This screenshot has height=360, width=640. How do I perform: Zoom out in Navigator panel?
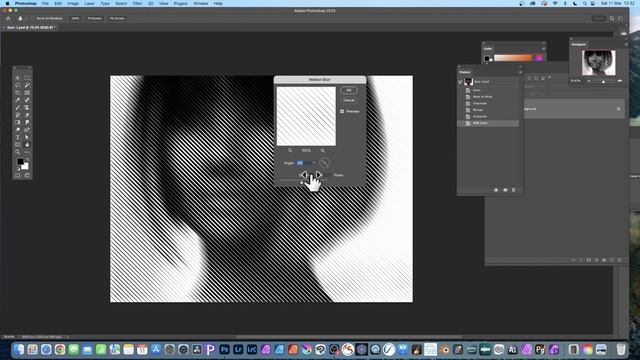coord(589,81)
